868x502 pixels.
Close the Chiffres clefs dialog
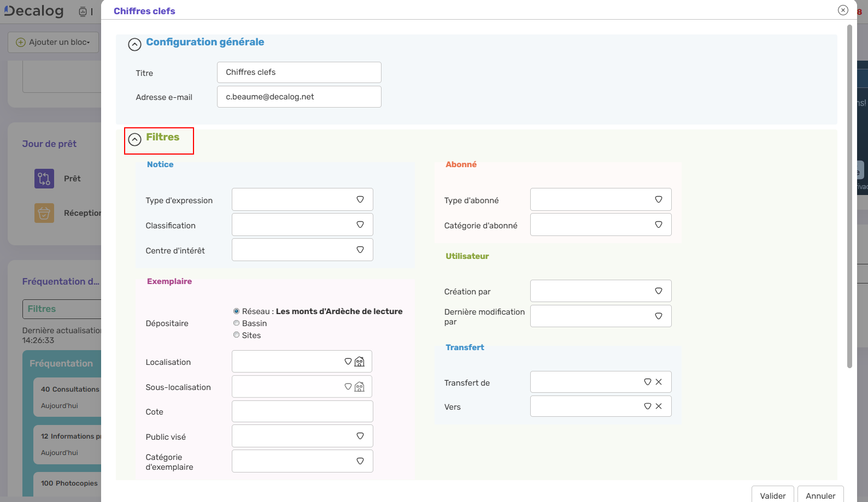(843, 10)
